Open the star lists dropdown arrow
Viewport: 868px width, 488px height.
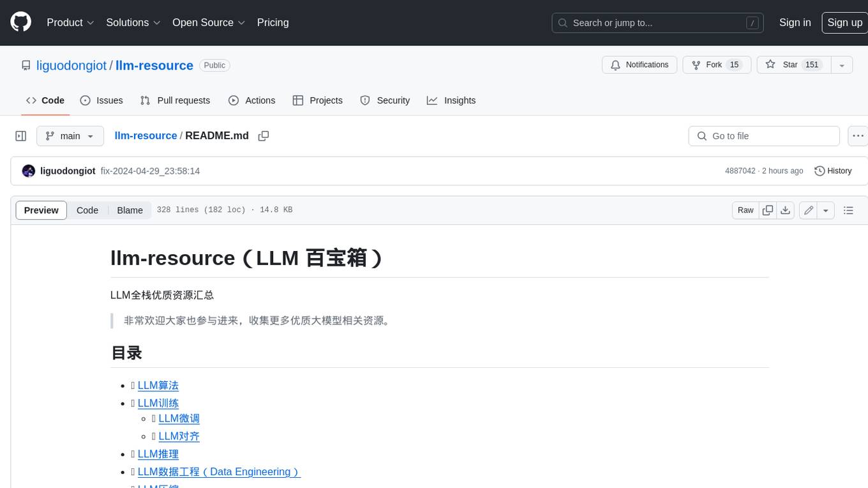point(842,65)
